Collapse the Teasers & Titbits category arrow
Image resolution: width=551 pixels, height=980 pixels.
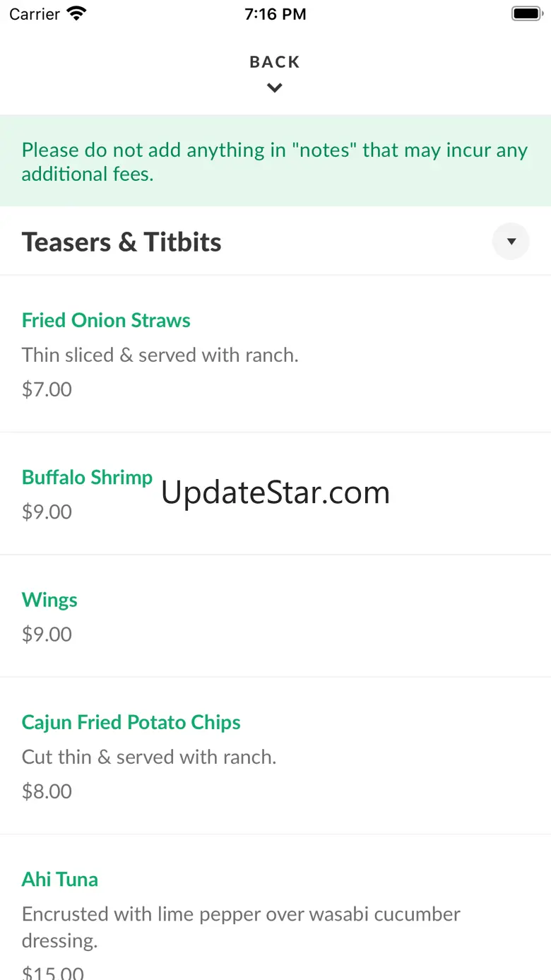511,242
